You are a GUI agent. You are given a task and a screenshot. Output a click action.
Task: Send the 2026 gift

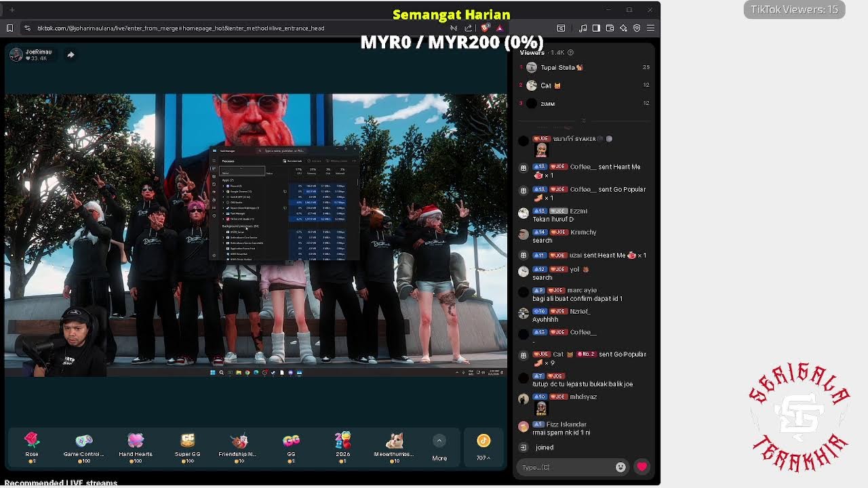tap(342, 447)
